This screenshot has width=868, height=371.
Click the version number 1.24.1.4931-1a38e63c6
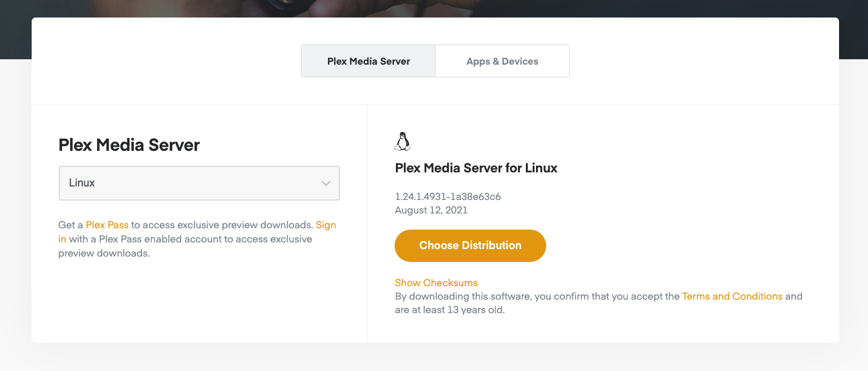[x=448, y=197]
